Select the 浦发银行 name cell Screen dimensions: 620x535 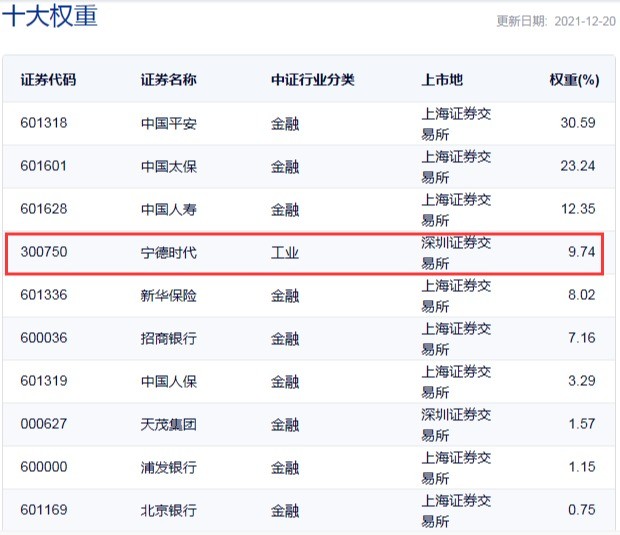coord(169,468)
